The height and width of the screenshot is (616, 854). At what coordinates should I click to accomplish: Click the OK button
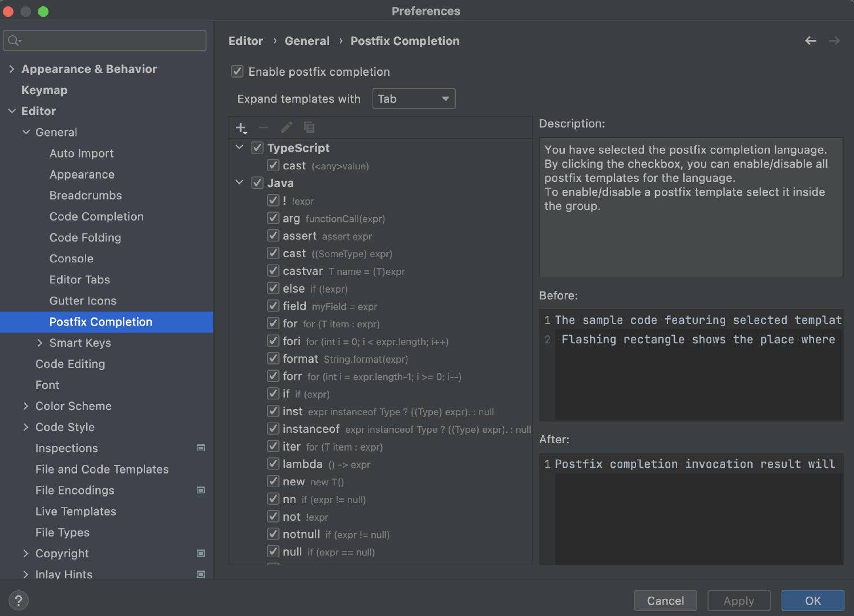(x=813, y=601)
